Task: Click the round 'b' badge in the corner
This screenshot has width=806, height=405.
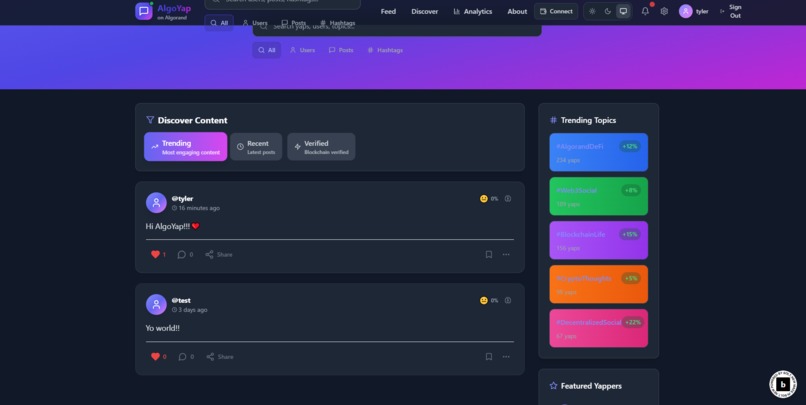Action: pyautogui.click(x=782, y=383)
